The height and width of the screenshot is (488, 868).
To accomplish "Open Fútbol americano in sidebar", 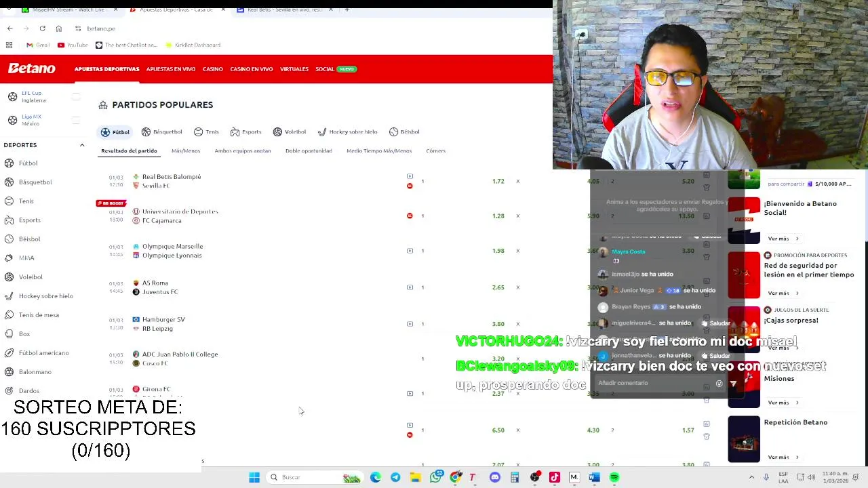I will pyautogui.click(x=43, y=353).
